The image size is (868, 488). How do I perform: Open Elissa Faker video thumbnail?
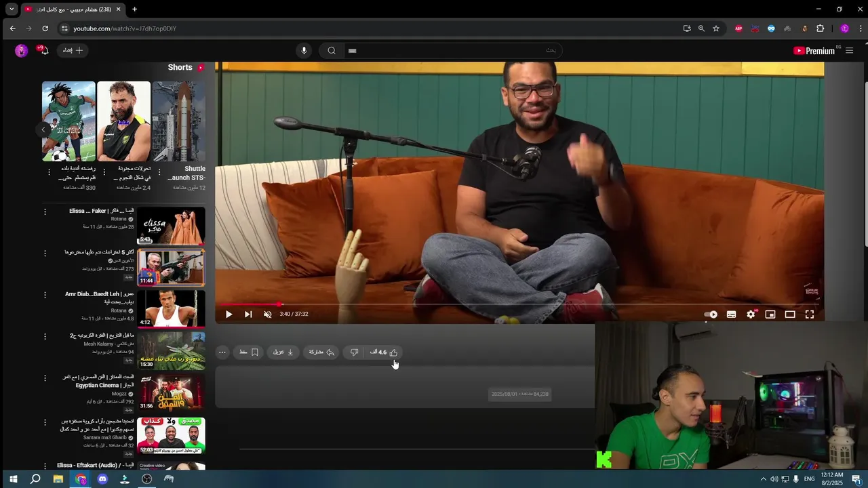[171, 226]
